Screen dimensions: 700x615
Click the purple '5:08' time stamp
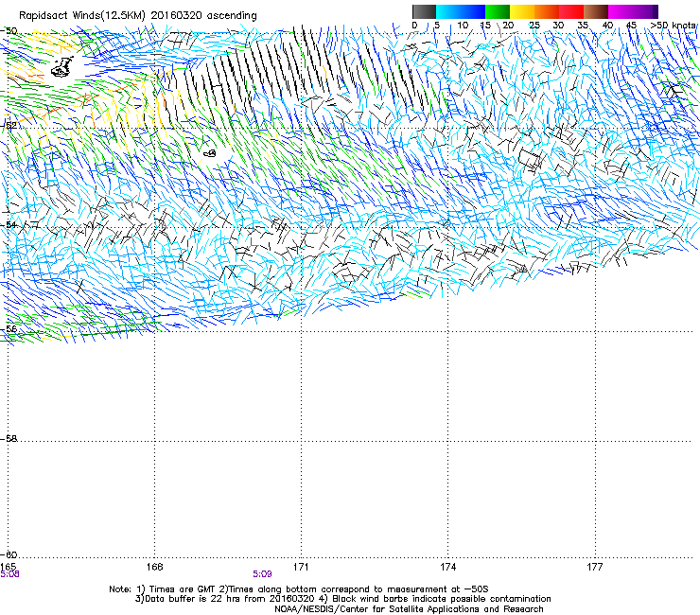click(x=9, y=574)
